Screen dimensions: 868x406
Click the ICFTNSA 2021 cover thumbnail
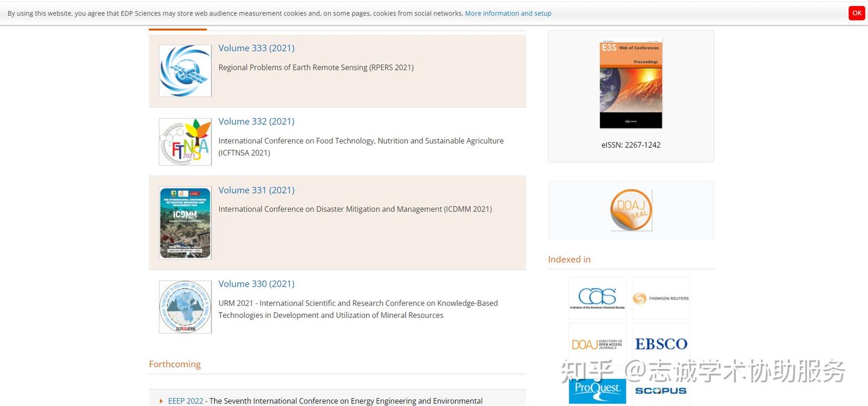click(185, 141)
